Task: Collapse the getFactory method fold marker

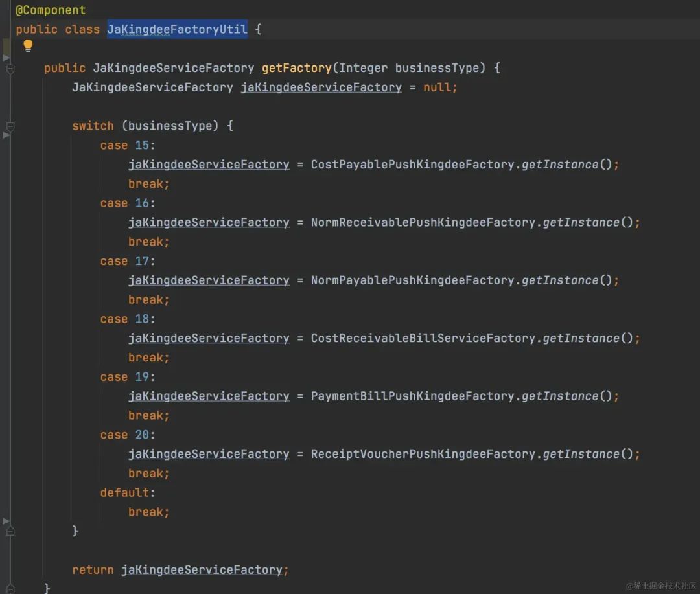Action: pos(11,69)
